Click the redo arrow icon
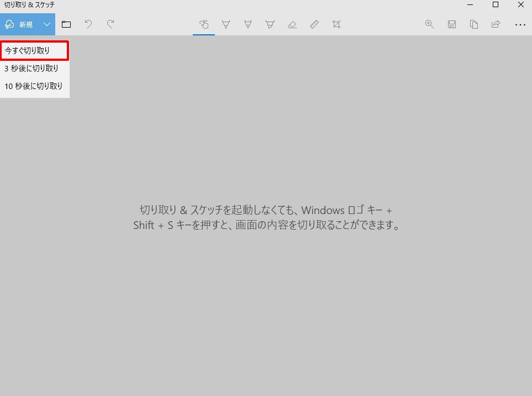 pyautogui.click(x=110, y=24)
